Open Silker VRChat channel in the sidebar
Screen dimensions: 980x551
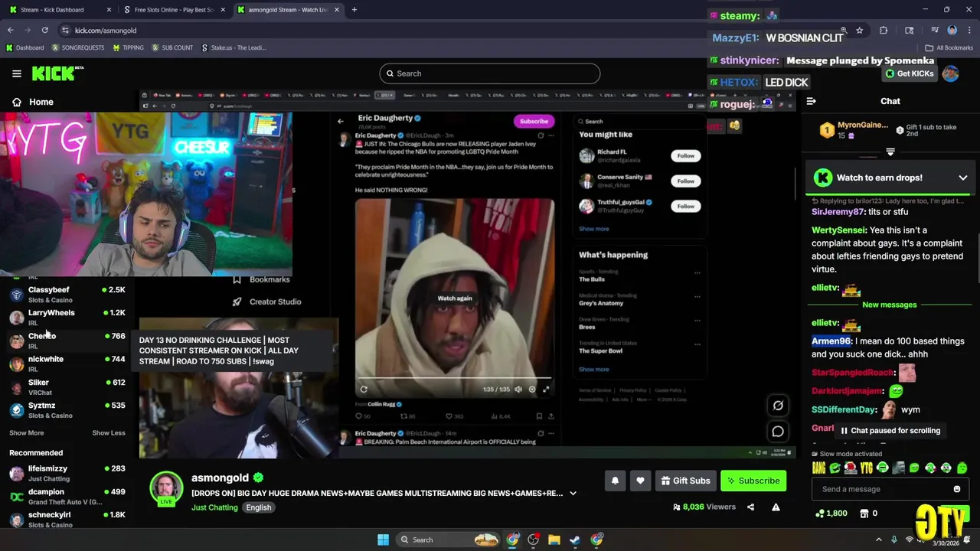click(x=67, y=386)
